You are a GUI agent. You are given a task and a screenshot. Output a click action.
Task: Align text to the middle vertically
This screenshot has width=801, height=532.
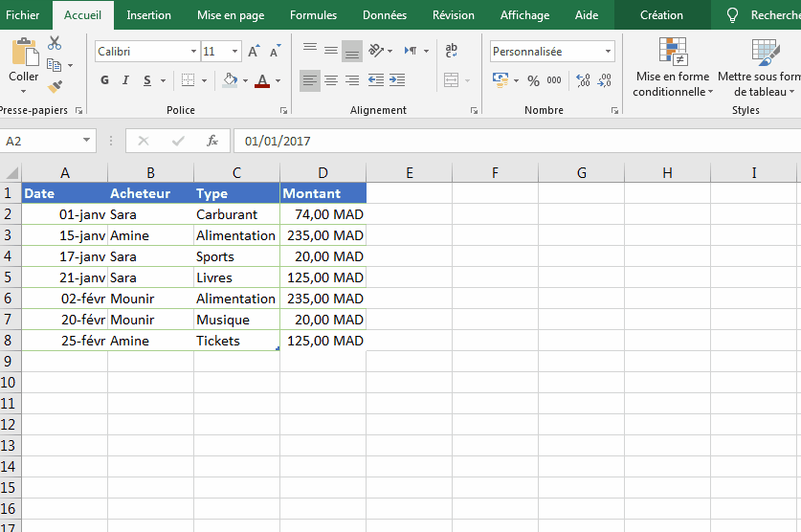331,50
